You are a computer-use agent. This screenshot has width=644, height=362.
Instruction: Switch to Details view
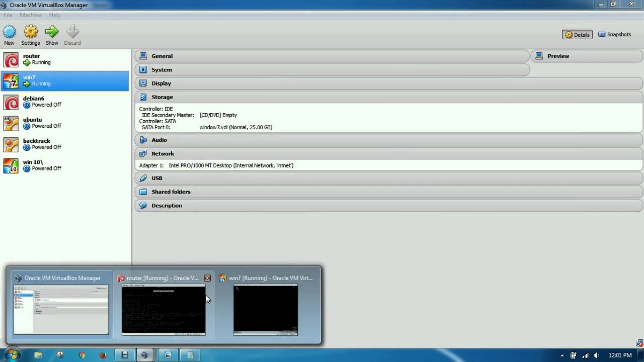(577, 35)
